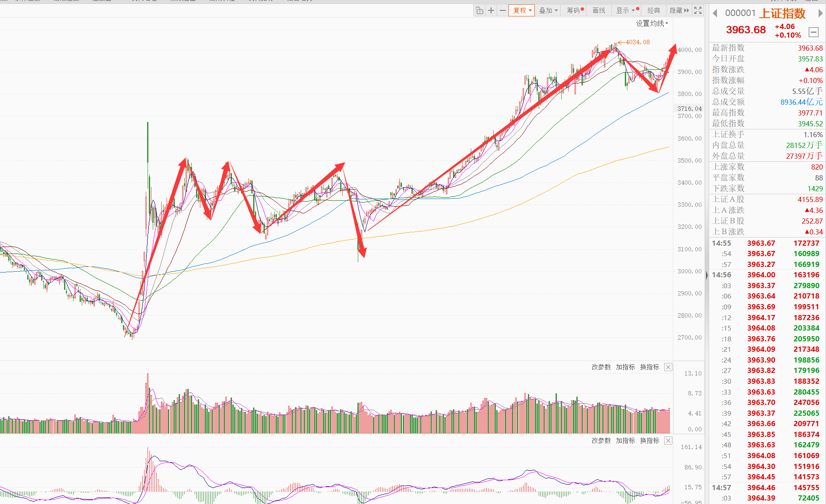Close the MACD indicator panel
The width and height of the screenshot is (826, 504).
click(668, 440)
